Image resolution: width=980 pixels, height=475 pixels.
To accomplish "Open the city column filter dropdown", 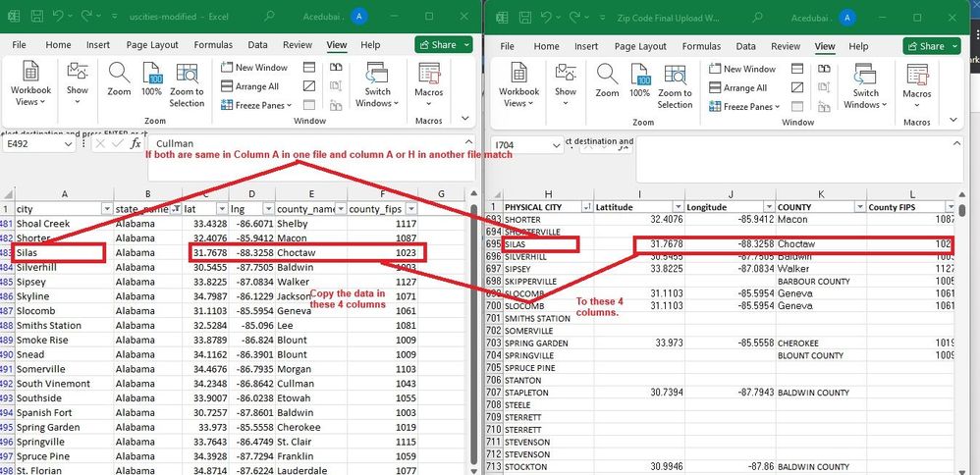I will coord(106,209).
